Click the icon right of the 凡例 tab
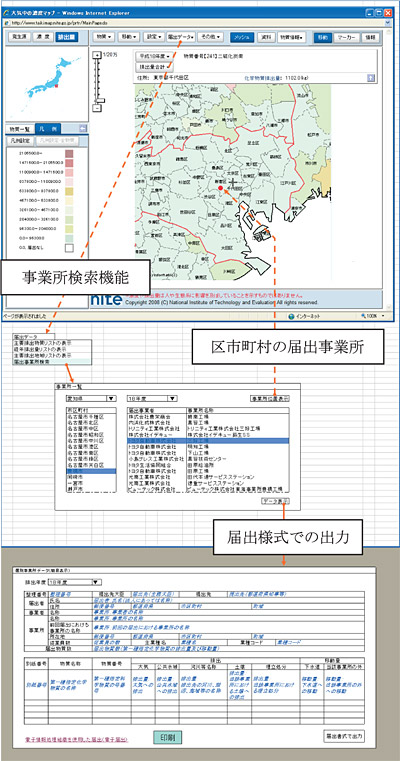The width and height of the screenshot is (400, 761). pos(82,128)
